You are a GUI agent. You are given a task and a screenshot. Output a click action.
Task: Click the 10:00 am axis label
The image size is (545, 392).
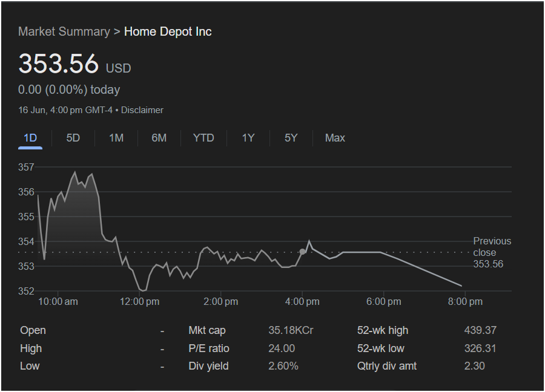click(58, 301)
